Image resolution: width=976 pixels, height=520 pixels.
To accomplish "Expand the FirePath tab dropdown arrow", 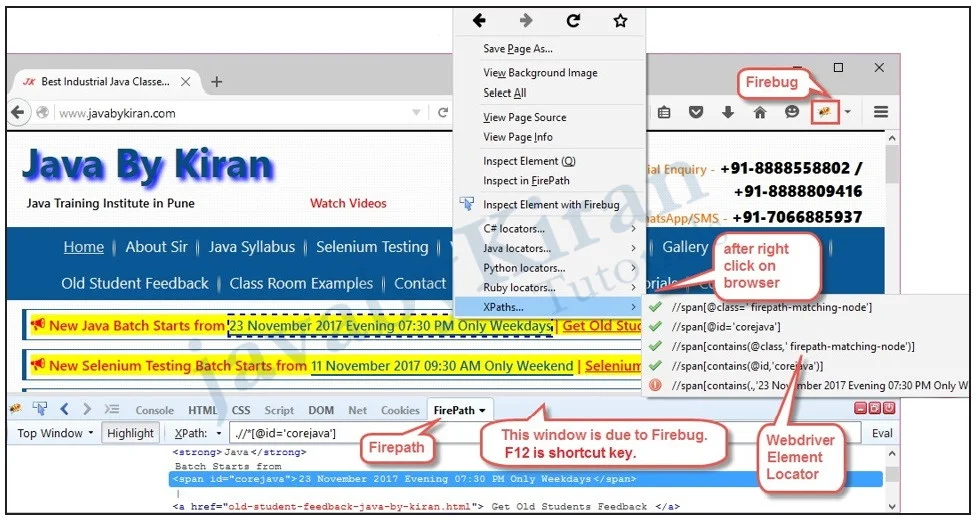I will tap(482, 410).
